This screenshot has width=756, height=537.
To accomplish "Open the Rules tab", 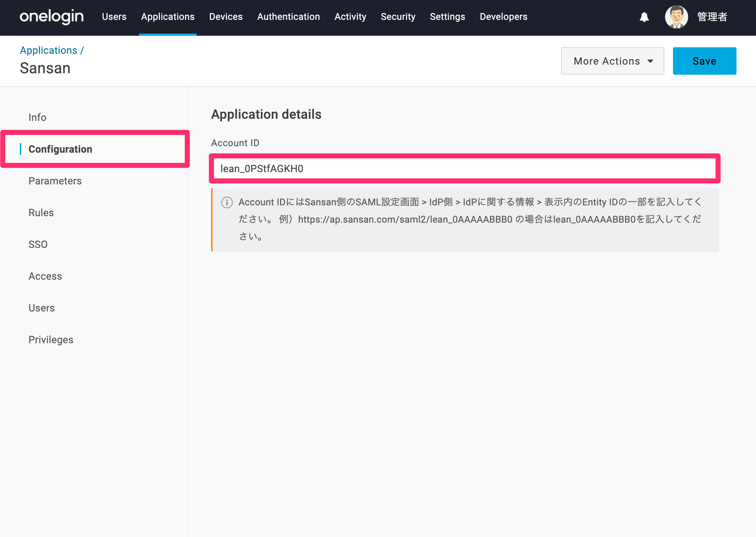I will click(x=41, y=213).
